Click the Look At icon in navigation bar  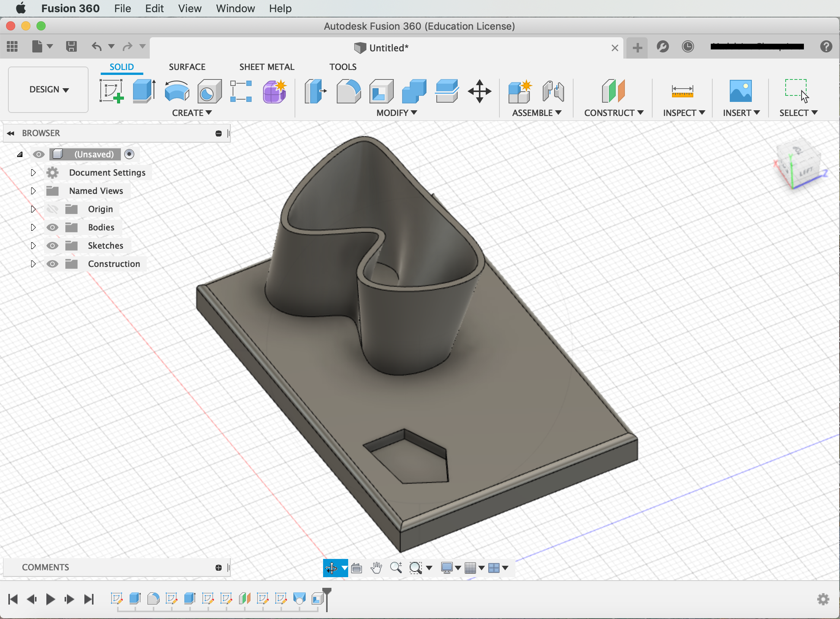tap(357, 568)
